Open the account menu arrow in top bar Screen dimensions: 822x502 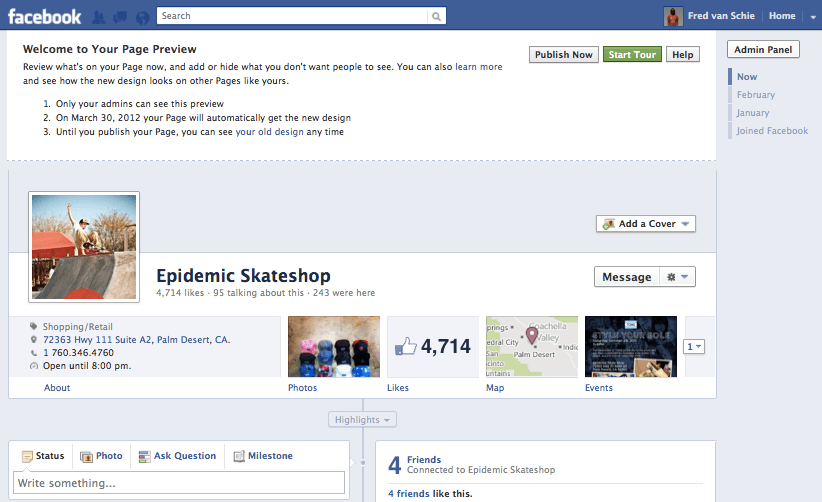(x=813, y=17)
